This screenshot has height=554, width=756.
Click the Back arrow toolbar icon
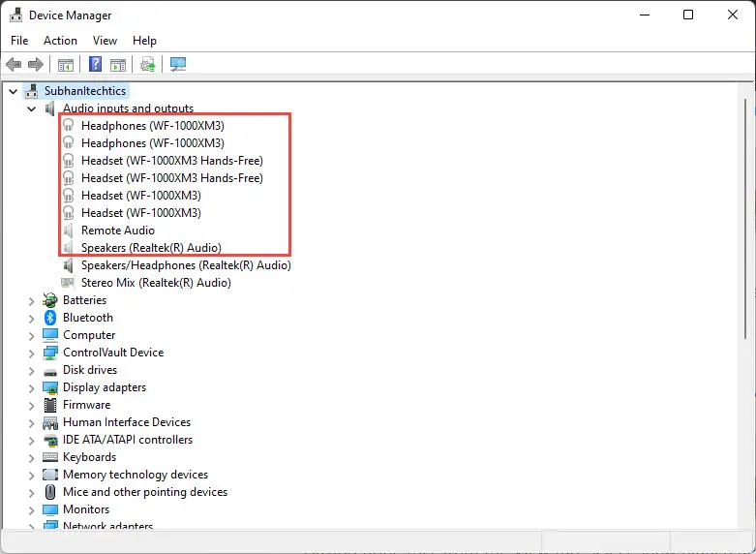point(14,64)
